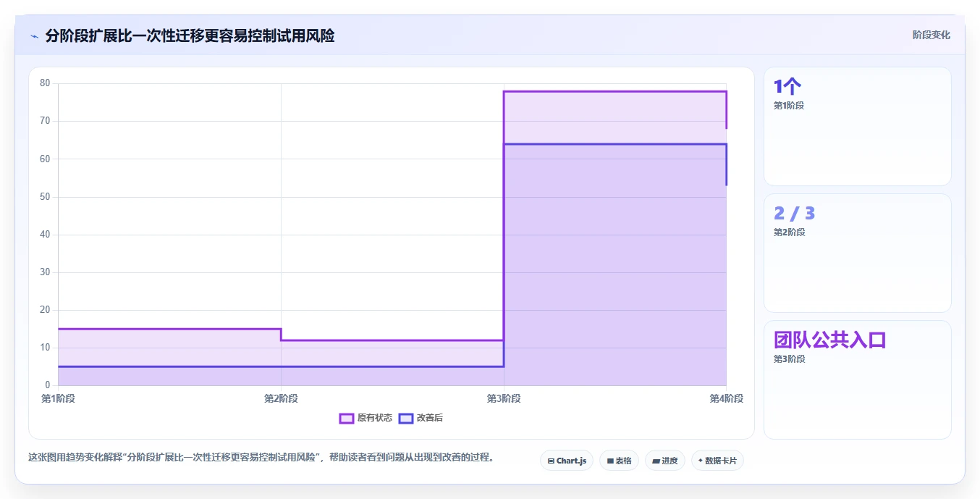Click the 70 y-axis tick label
Screen dimensions: 980x499
click(45, 121)
